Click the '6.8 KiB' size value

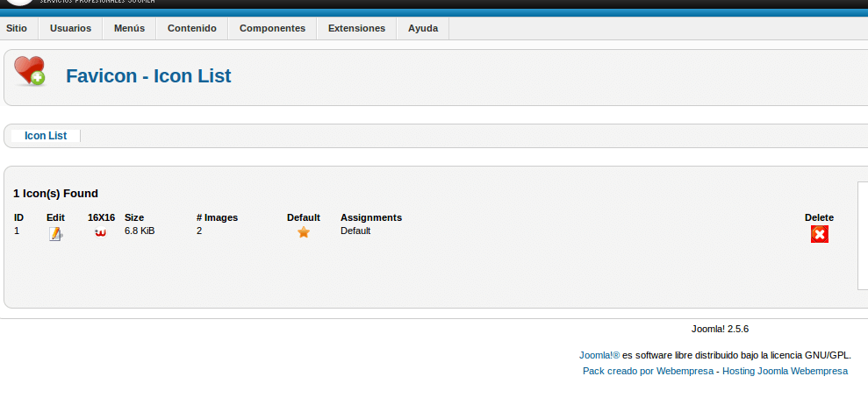coord(140,231)
